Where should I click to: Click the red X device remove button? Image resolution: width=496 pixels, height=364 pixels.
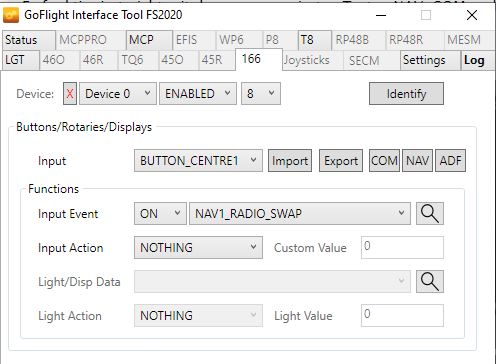coord(70,94)
